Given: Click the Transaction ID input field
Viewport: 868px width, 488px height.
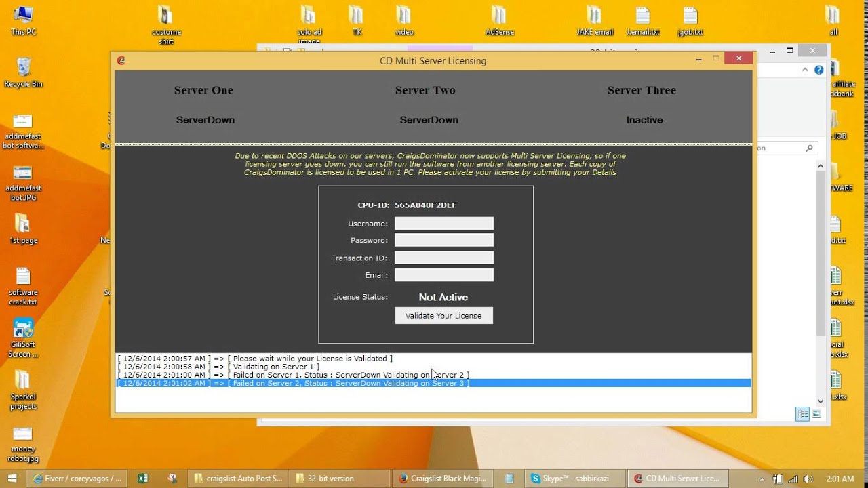Looking at the screenshot, I should pyautogui.click(x=443, y=258).
